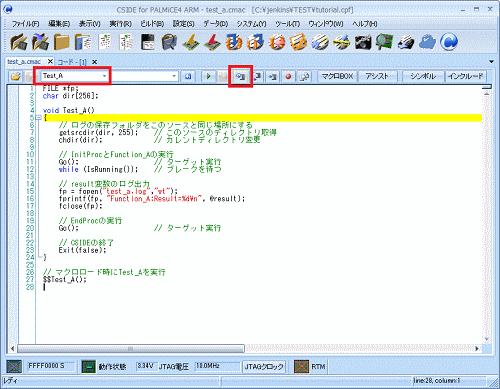Screen dimensions: 500x389
Task: Click the マクロBOX button
Action: (x=337, y=76)
